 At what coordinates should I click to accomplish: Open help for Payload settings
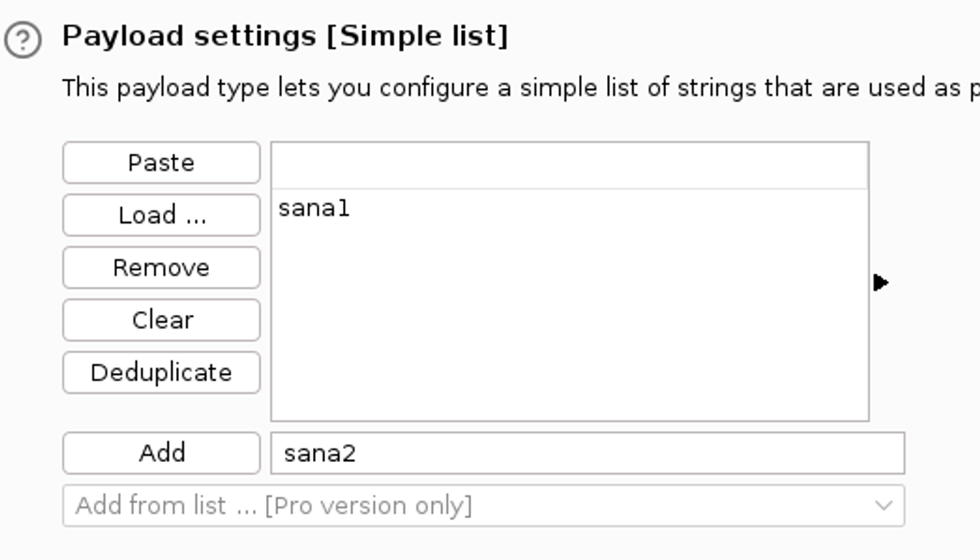(x=23, y=40)
